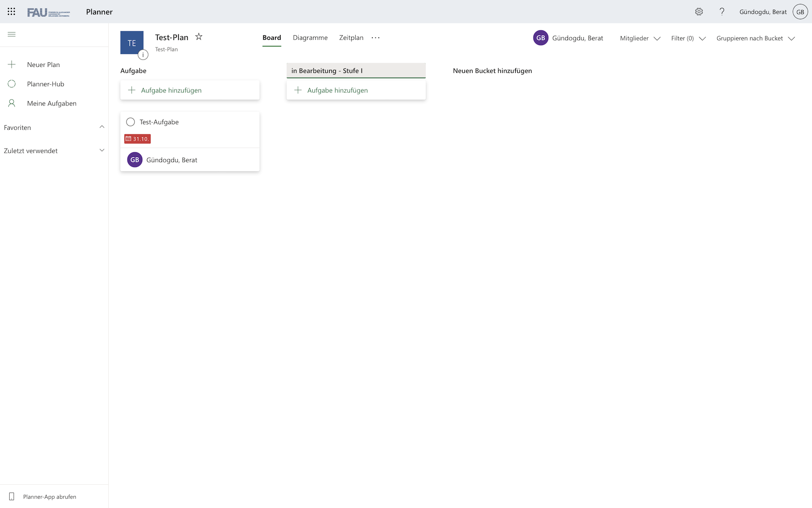
Task: Click the GB member avatar in toolbar
Action: (x=541, y=38)
